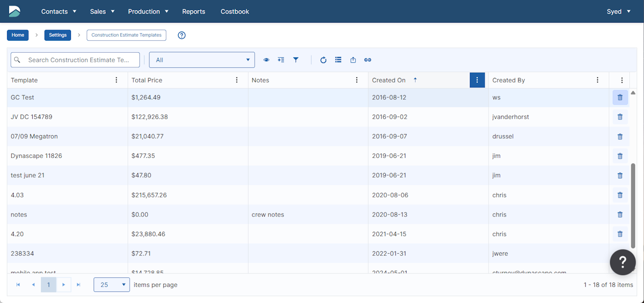Click the add column icon beside the eye
644x303 pixels.
[281, 60]
